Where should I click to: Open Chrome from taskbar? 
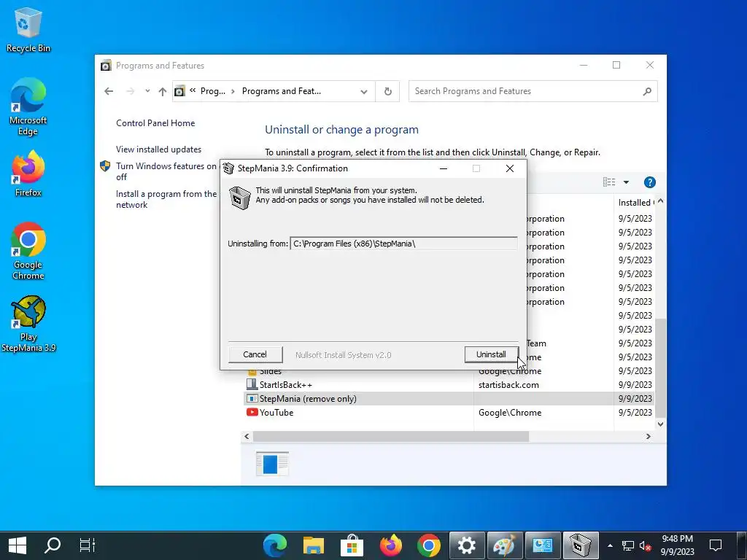tap(429, 545)
